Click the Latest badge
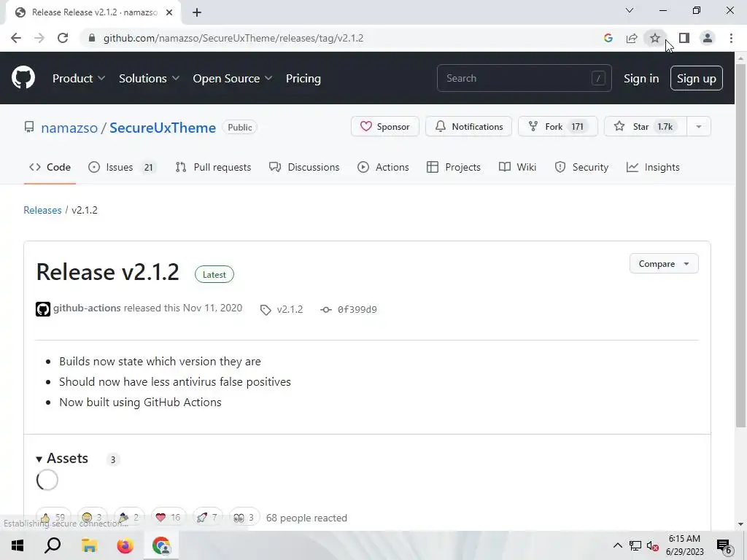This screenshot has width=747, height=560. tap(214, 275)
